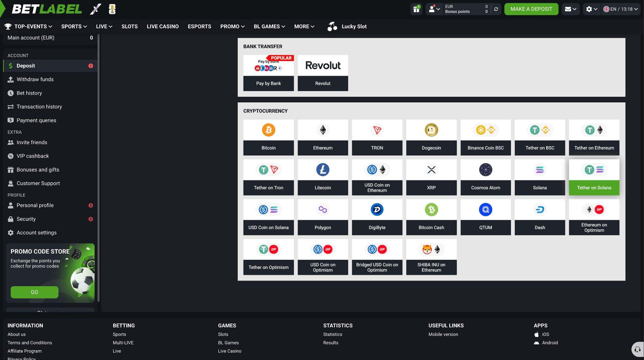Choose Bitcoin as the deposit method
This screenshot has width=644, height=360.
point(268,137)
